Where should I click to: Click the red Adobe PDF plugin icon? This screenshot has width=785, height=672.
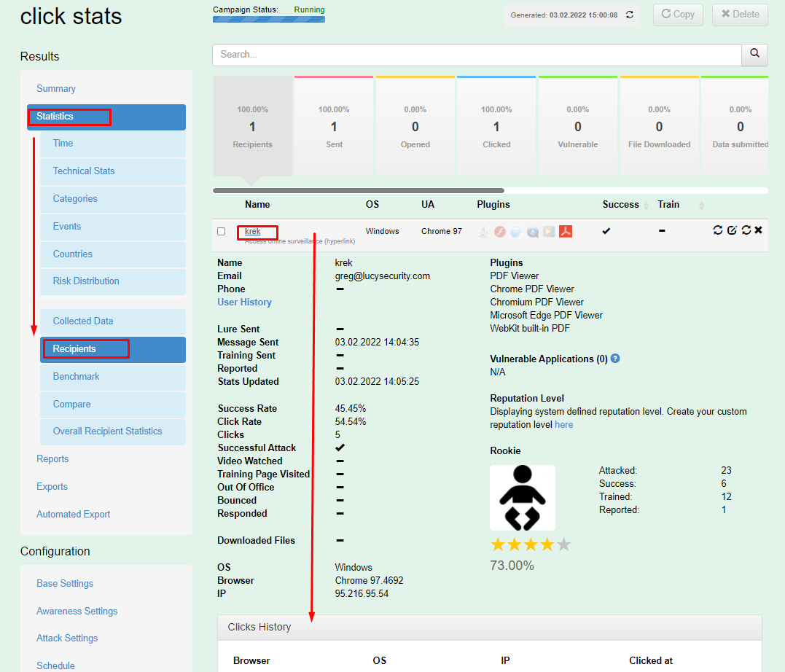click(565, 231)
